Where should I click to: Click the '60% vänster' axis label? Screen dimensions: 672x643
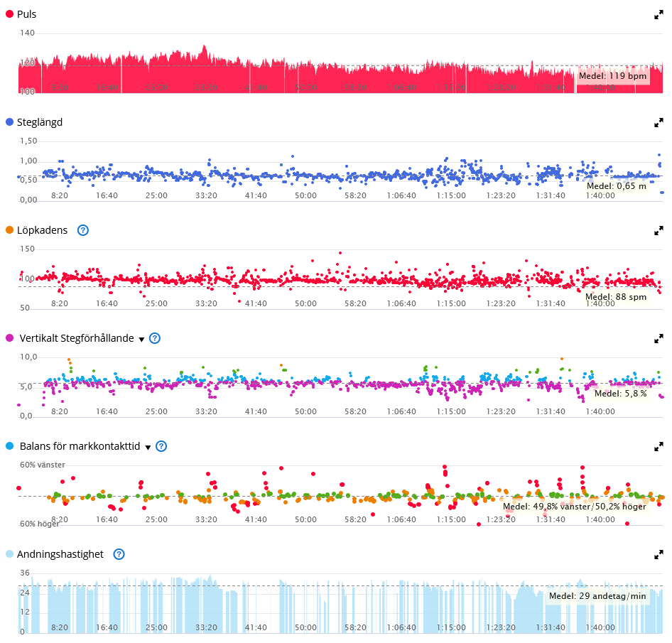43,465
